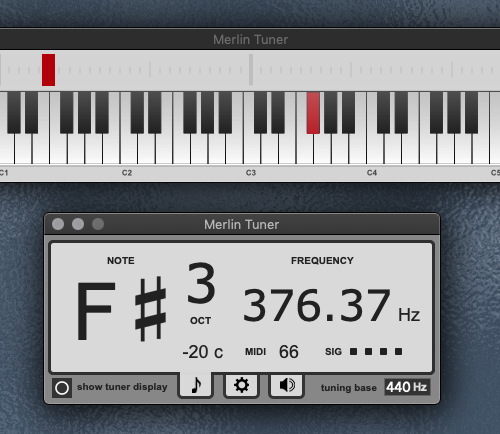Screen dimensions: 500x434
Task: Close the small Merlin Tuner window
Action: click(58, 224)
